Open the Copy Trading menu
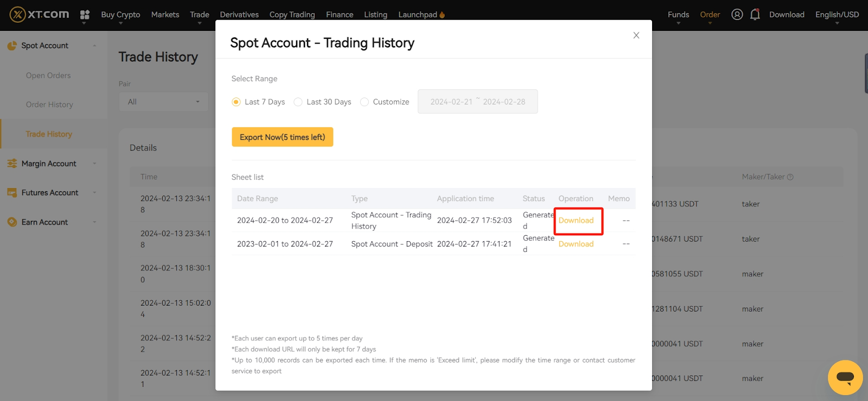The width and height of the screenshot is (868, 401). pyautogui.click(x=292, y=15)
